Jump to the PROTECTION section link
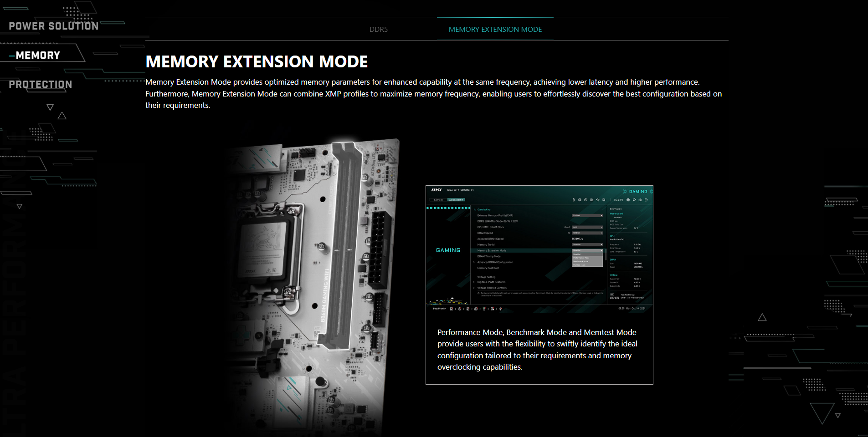 click(x=41, y=85)
